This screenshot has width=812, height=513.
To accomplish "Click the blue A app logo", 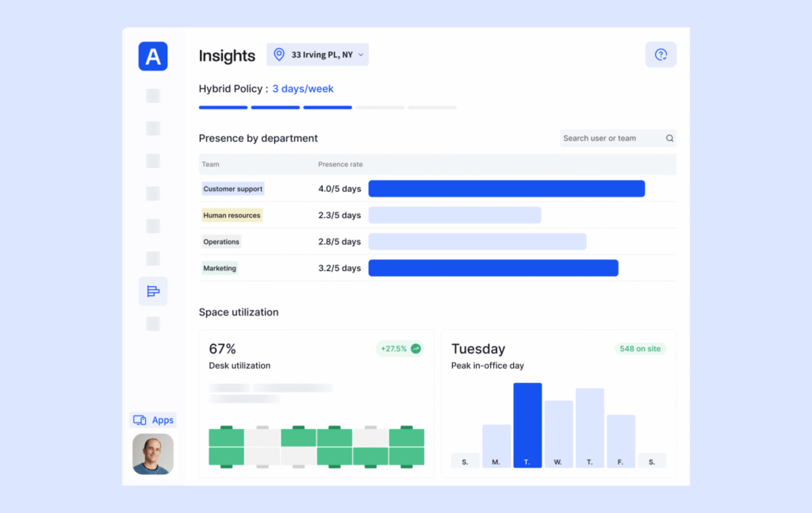I will [153, 56].
